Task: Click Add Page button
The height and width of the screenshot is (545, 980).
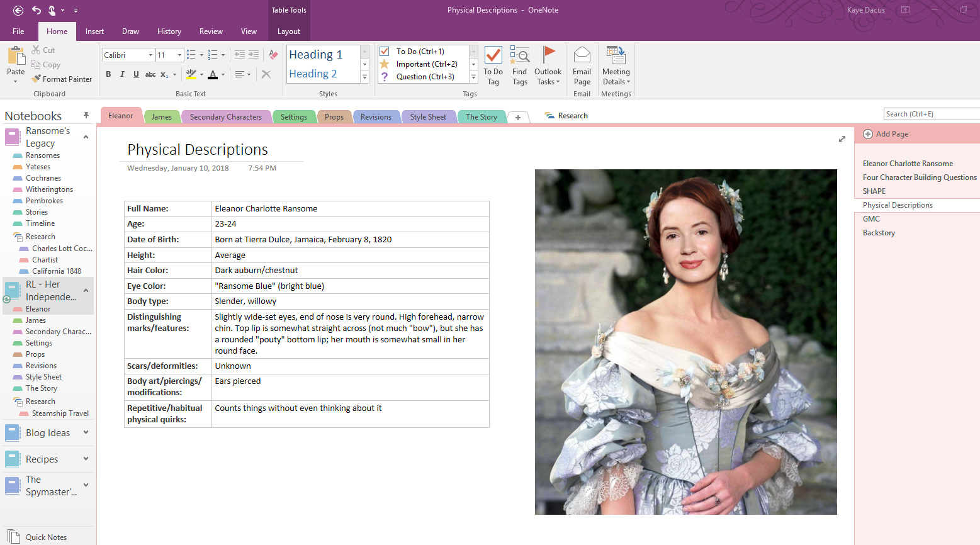Action: (x=886, y=134)
